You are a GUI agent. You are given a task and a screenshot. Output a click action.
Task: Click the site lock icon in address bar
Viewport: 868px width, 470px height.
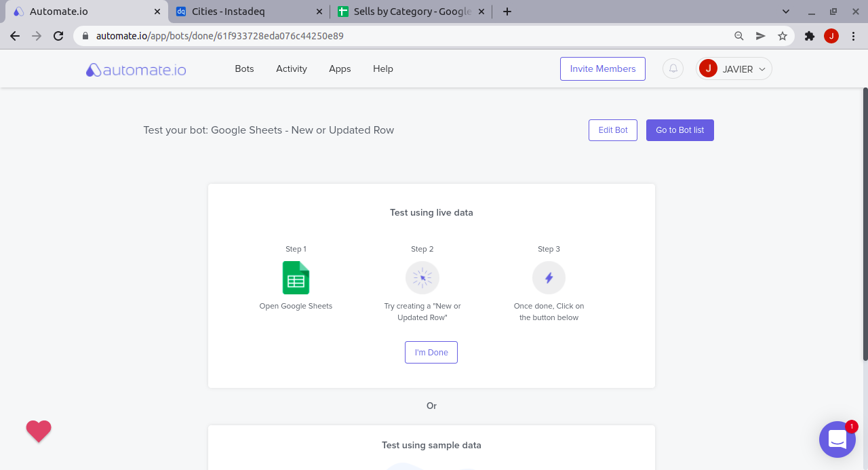[x=85, y=36]
